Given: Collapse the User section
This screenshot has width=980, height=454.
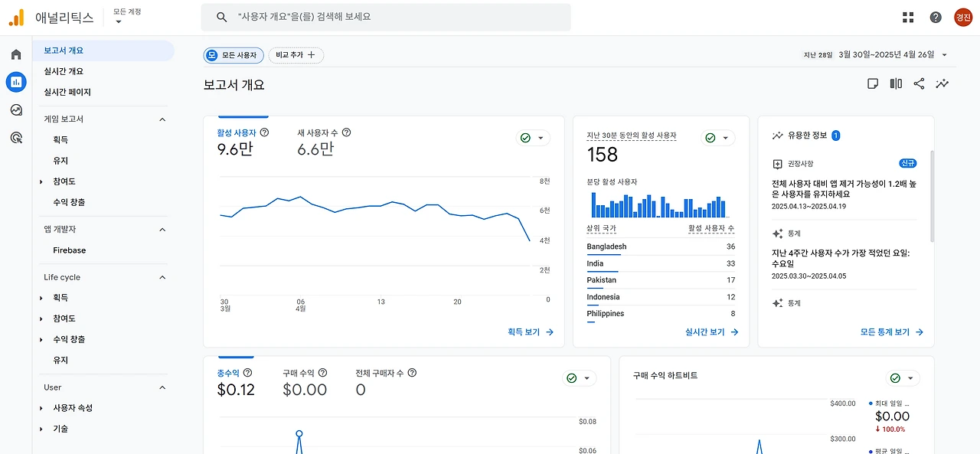Looking at the screenshot, I should pyautogui.click(x=162, y=387).
